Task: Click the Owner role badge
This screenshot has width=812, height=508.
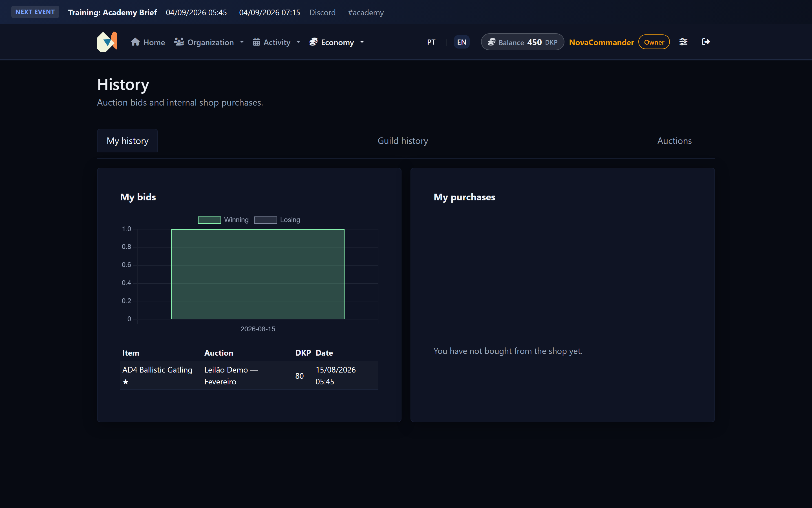Action: click(654, 42)
